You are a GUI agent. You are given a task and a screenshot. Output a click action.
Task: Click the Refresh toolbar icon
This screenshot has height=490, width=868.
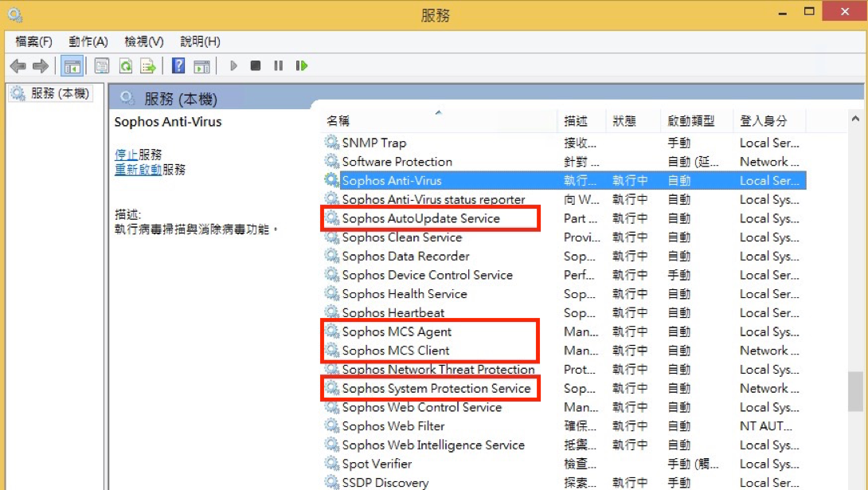pyautogui.click(x=126, y=66)
